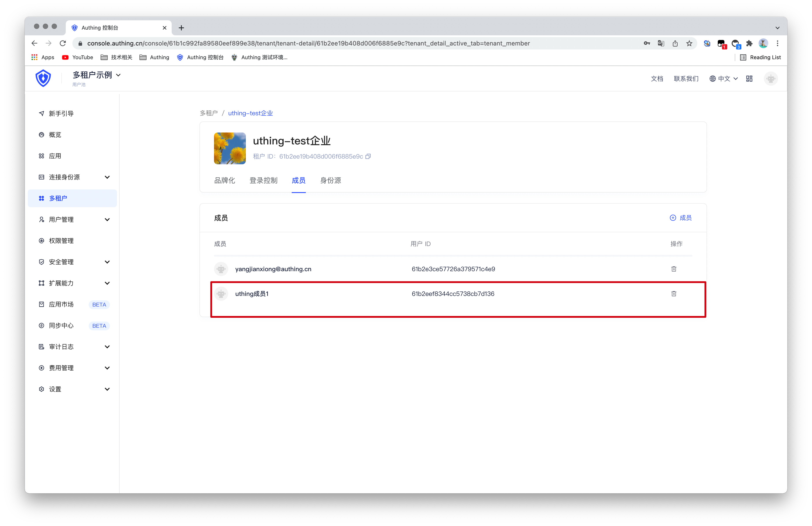This screenshot has height=526, width=812.
Task: Open Chrome profile avatar
Action: (763, 43)
